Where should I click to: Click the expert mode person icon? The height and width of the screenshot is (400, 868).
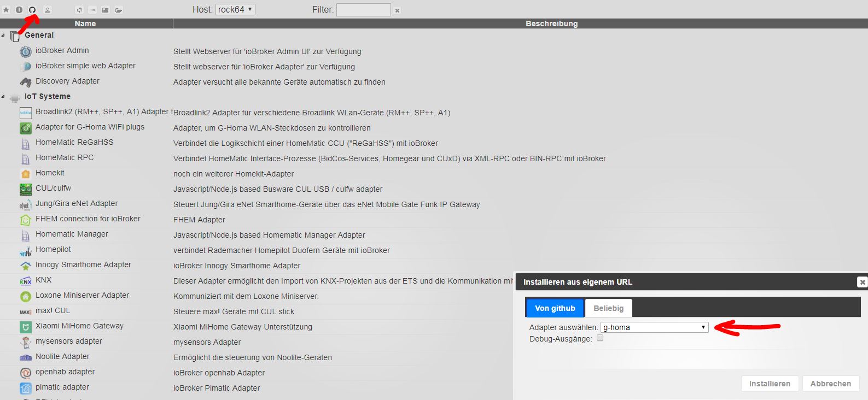pyautogui.click(x=48, y=10)
